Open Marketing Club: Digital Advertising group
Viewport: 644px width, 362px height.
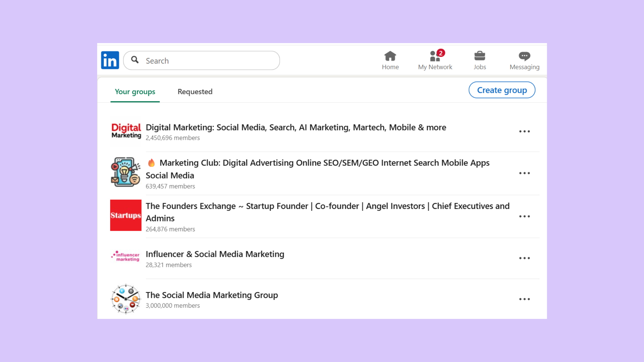[318, 169]
